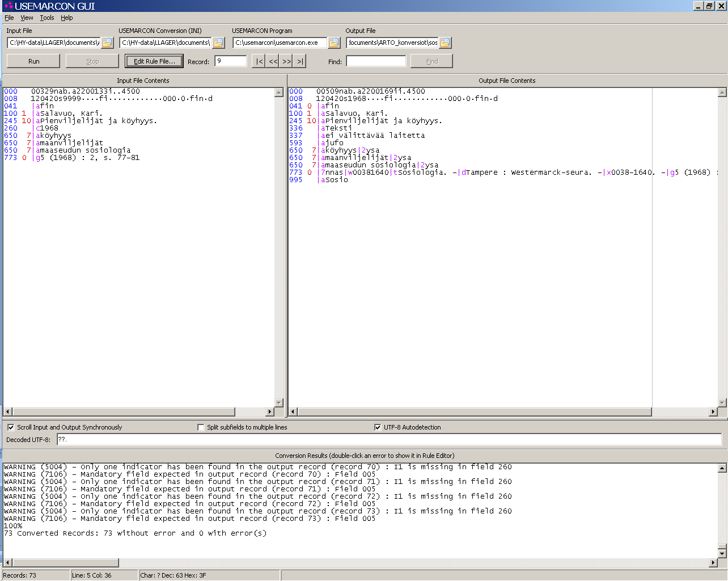Click the 'Line: 5 Col: 36' status entry
The width and height of the screenshot is (728, 581).
point(92,575)
